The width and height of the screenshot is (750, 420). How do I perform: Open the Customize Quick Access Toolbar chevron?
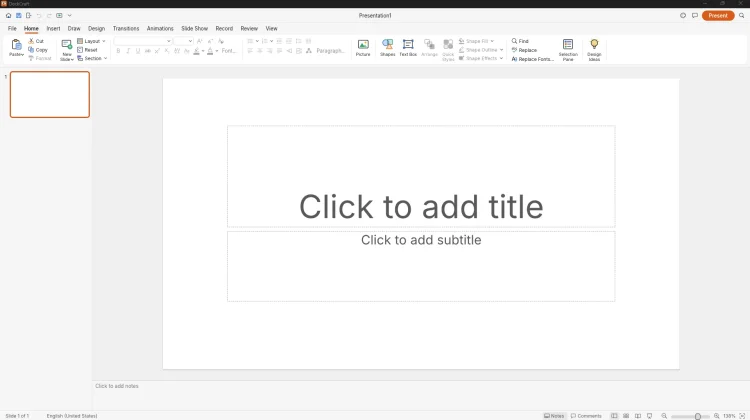point(69,16)
